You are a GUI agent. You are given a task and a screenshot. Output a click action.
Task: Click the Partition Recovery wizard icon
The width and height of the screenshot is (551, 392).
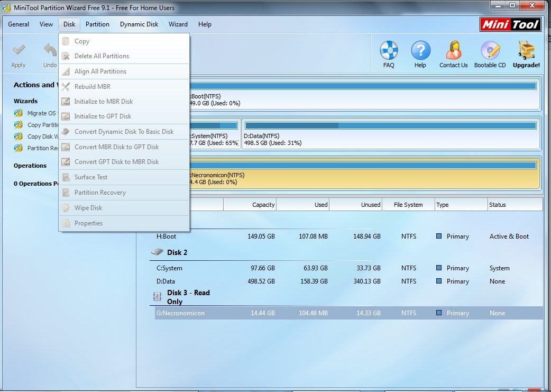pos(19,148)
